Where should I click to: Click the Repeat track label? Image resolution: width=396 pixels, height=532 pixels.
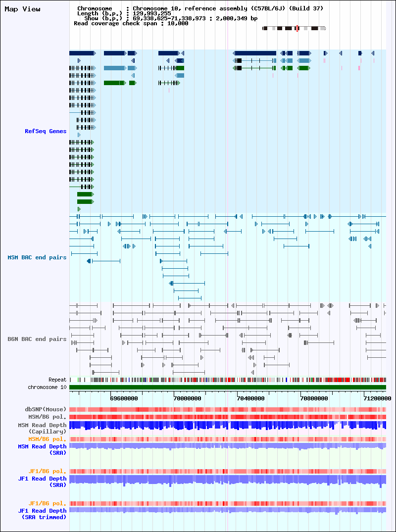tap(57, 380)
